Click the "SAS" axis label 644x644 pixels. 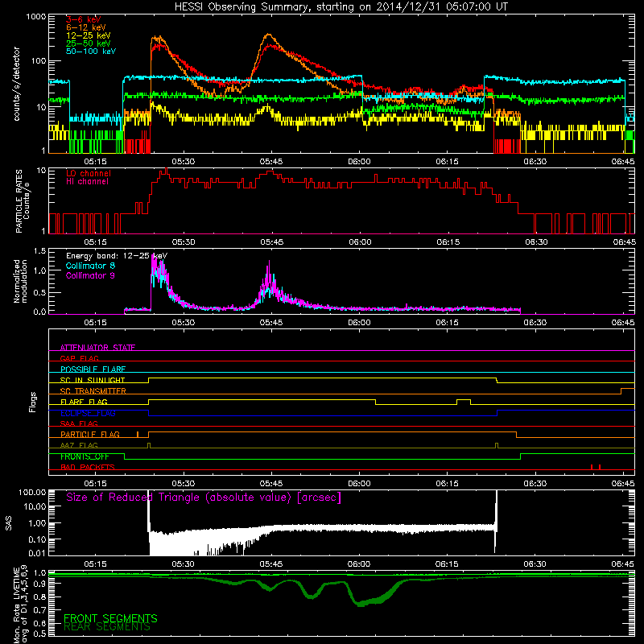[8, 523]
